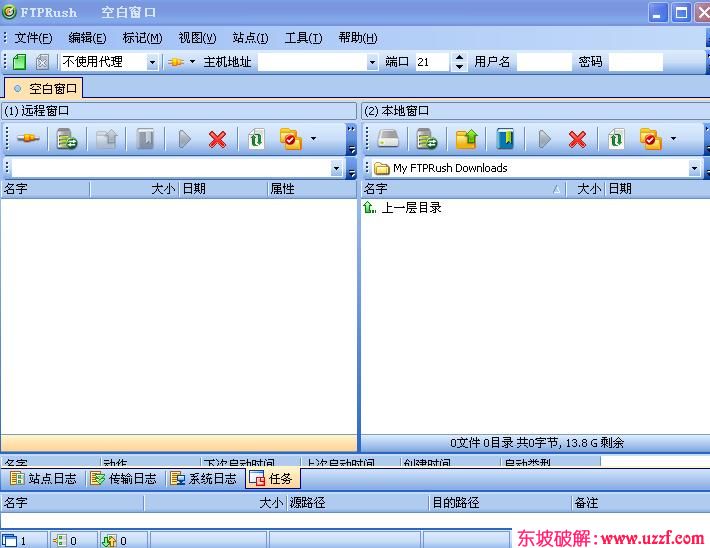Click the bookmark icon in remote pane
Viewport: 710px width, 548px height.
146,139
